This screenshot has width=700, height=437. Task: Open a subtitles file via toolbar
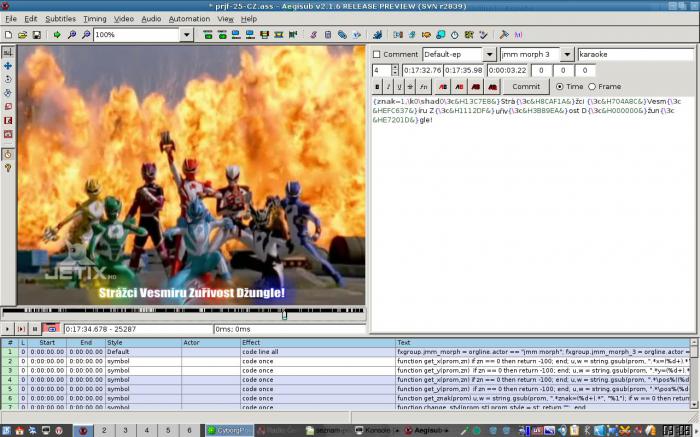pos(22,34)
